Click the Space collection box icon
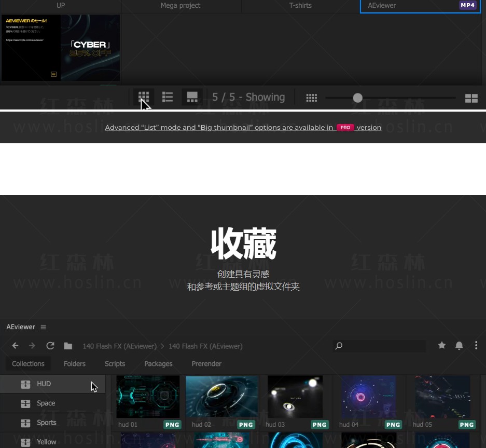This screenshot has height=448, width=486. [x=25, y=404]
